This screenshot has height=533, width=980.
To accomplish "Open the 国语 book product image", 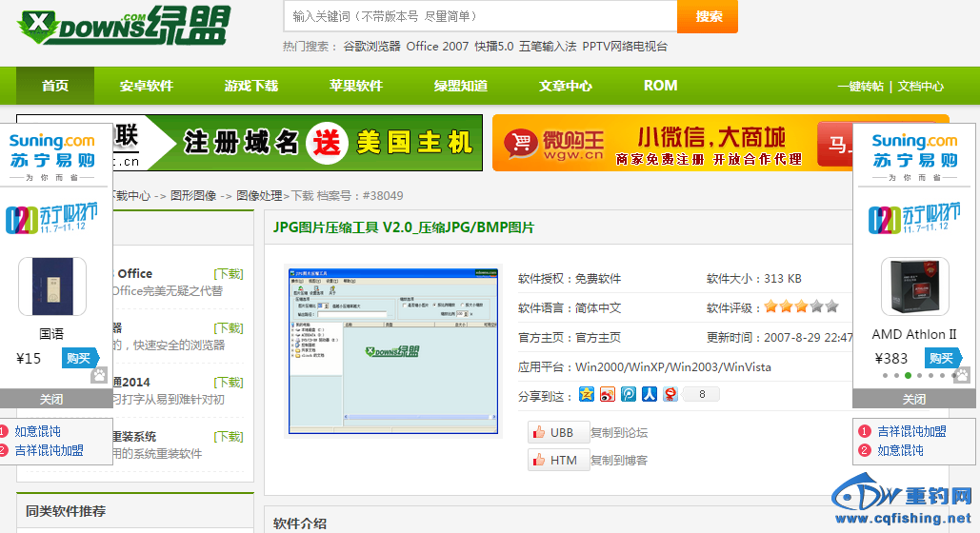I will pyautogui.click(x=52, y=286).
